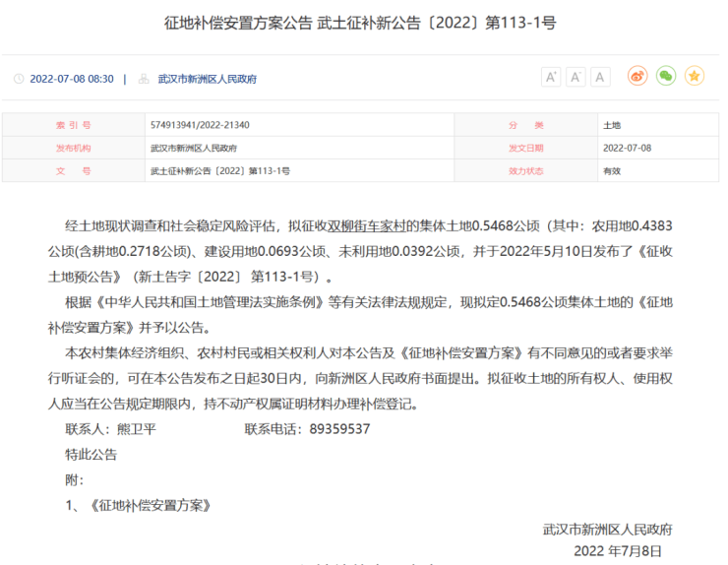Click the 索引号 label cell
Viewport: 728px width, 565px height.
74,125
